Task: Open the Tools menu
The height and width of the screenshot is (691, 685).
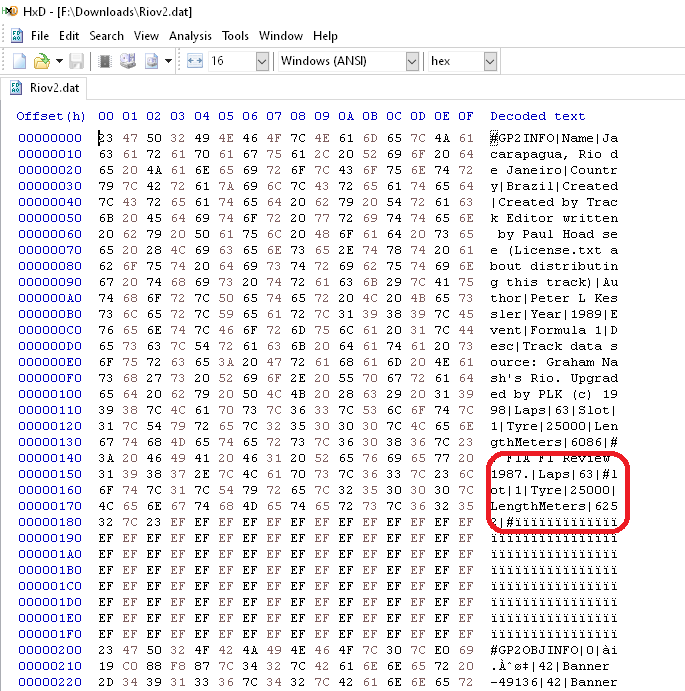Action: point(236,36)
